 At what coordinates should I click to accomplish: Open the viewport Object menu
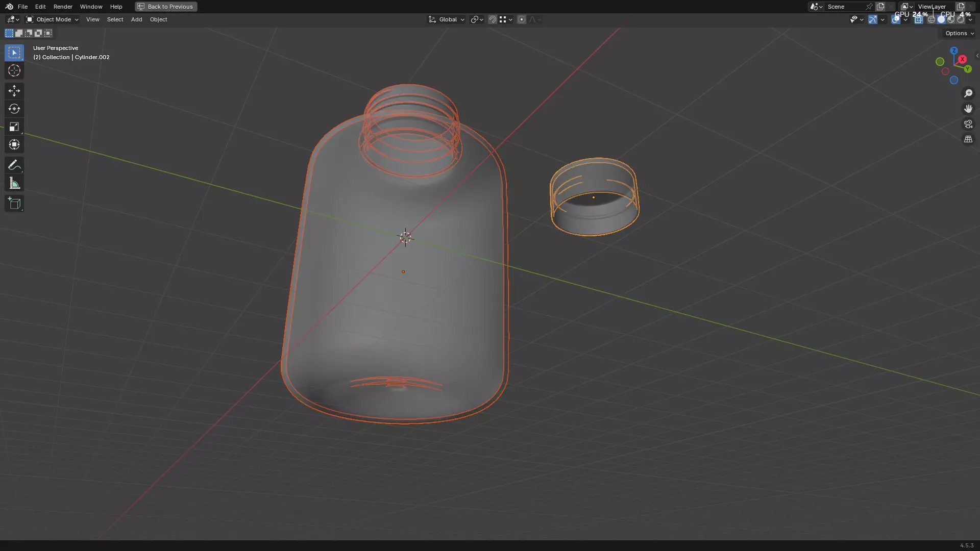tap(158, 19)
